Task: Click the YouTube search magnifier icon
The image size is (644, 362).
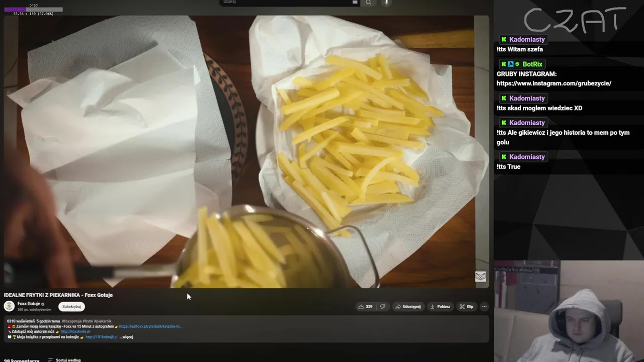Action: [368, 3]
